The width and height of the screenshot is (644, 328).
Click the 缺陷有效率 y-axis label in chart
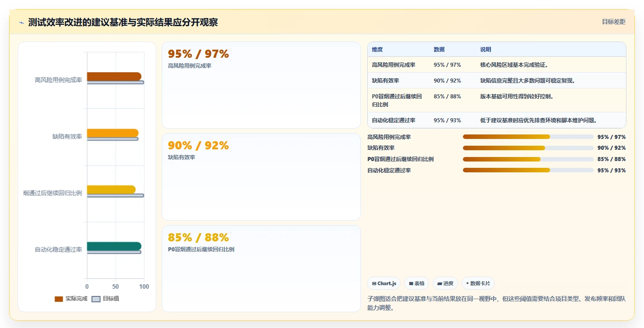(x=67, y=136)
